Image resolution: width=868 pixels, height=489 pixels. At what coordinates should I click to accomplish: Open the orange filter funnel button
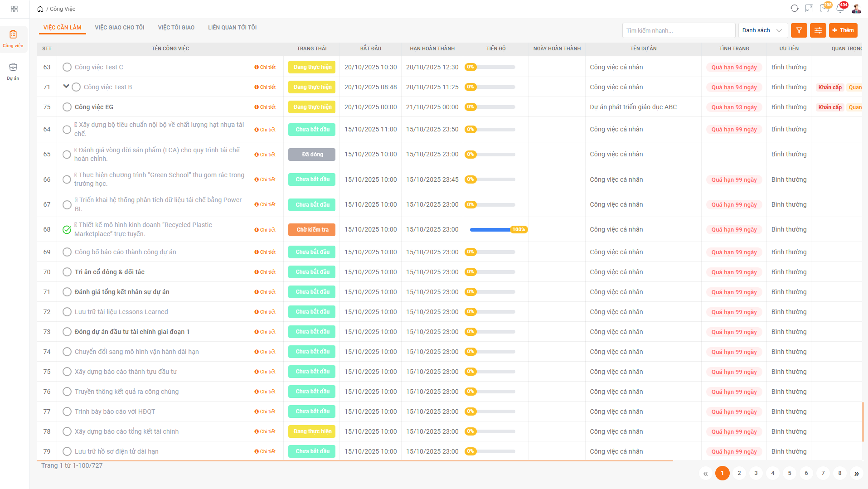coord(799,30)
